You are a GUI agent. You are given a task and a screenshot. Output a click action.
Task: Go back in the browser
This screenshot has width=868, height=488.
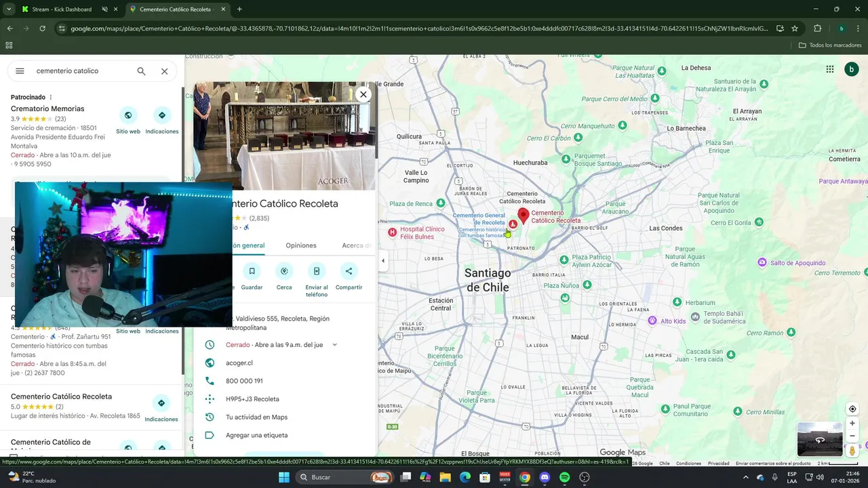point(9,28)
